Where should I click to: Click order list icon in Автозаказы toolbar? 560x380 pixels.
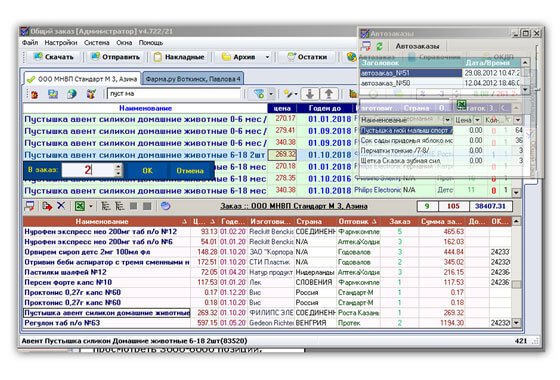(x=366, y=46)
